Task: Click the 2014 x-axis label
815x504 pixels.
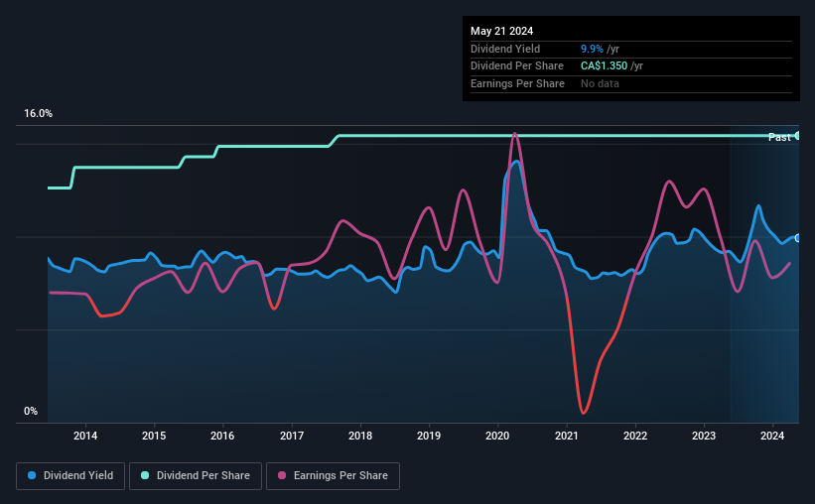Action: [x=85, y=436]
